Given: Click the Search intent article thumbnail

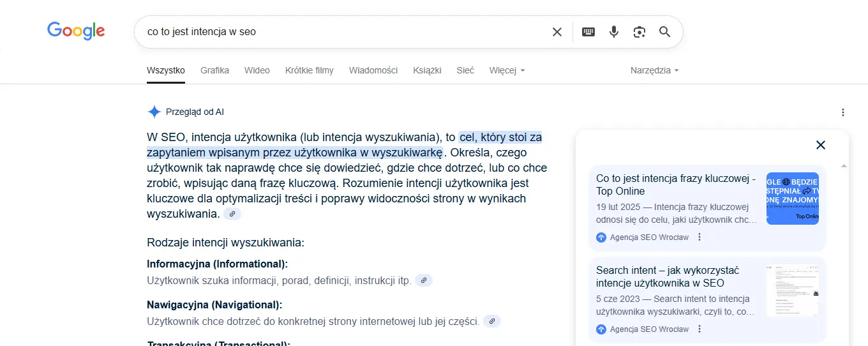Looking at the screenshot, I should (x=793, y=290).
